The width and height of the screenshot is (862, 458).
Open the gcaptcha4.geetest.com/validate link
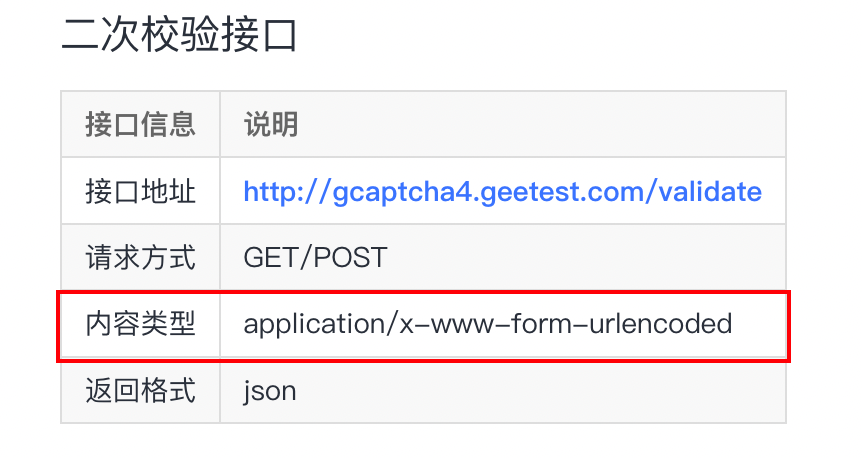click(x=502, y=191)
